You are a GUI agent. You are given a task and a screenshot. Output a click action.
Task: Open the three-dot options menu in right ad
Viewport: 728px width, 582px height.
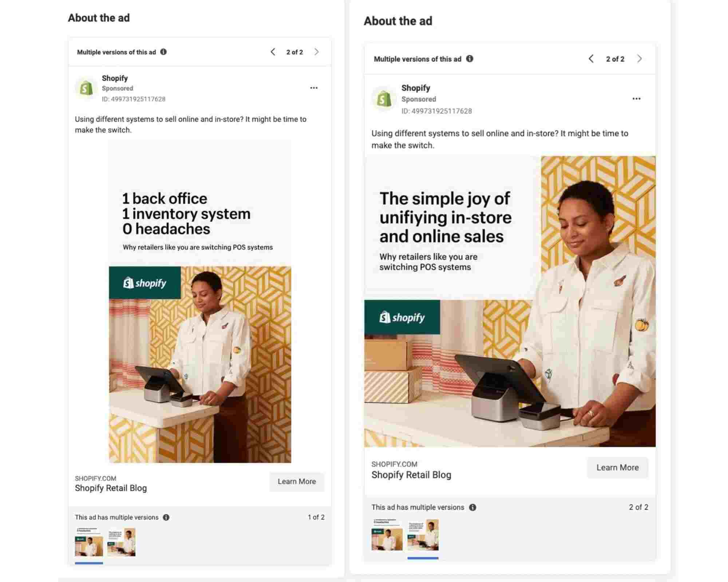pos(636,99)
